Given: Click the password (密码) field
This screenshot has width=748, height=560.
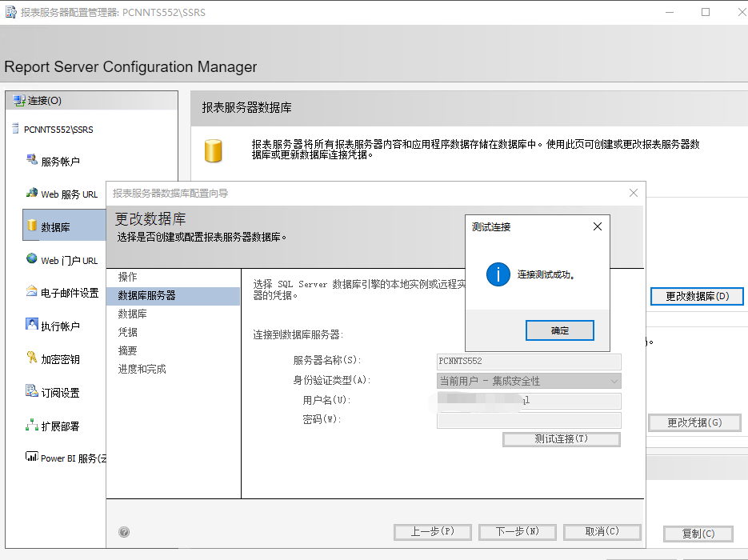Looking at the screenshot, I should pos(529,420).
